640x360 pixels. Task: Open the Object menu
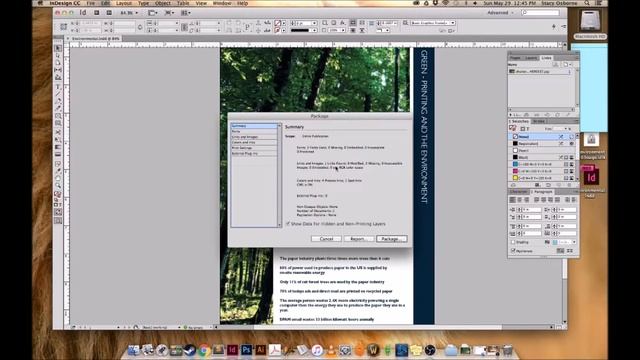[162, 3]
